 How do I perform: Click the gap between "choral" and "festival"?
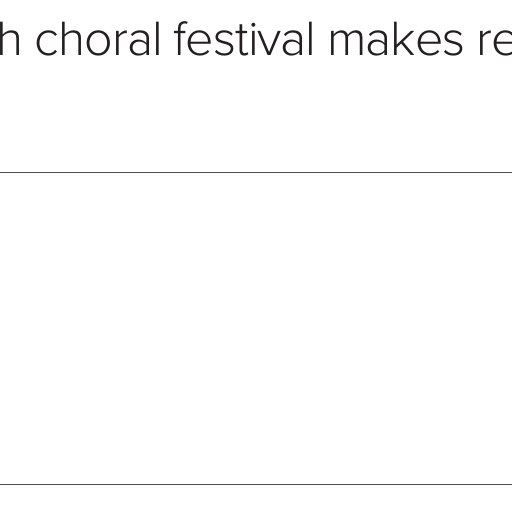tap(168, 39)
